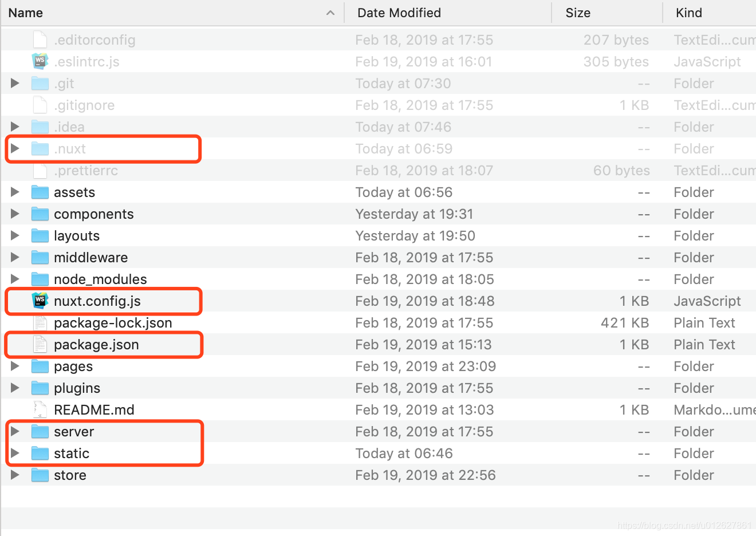Expand the .idea folder disclosure triangle

click(x=15, y=127)
